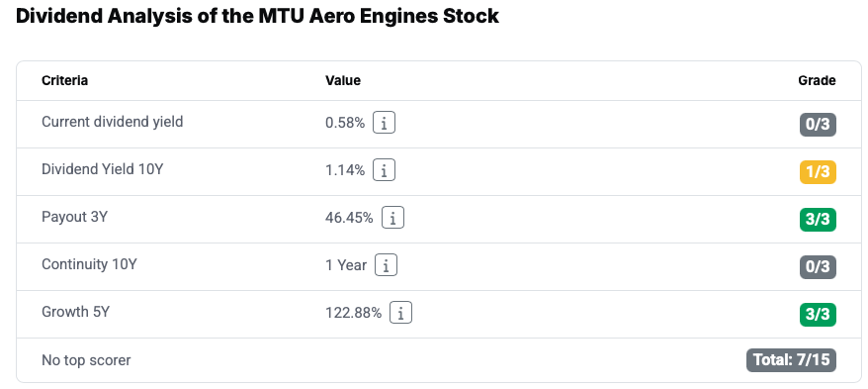Select the Growth 5Y row label

pyautogui.click(x=76, y=312)
